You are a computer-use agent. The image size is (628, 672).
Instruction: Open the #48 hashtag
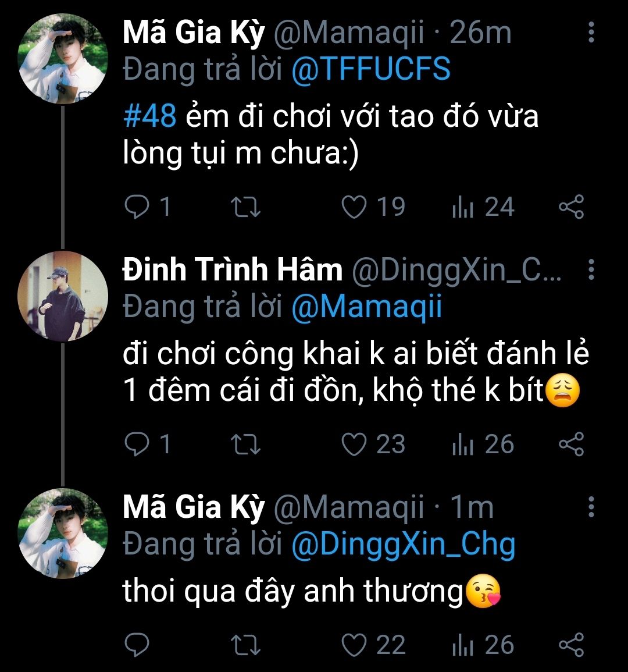(149, 116)
